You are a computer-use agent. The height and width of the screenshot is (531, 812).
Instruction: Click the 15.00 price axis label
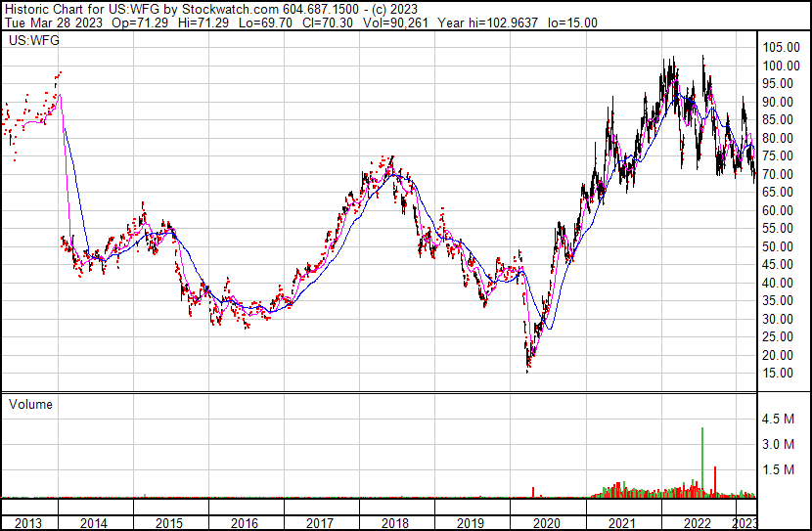(782, 374)
